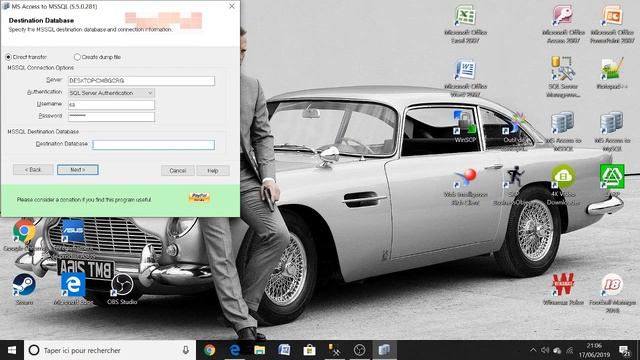Viewport: 640px width, 360px height.
Task: Open Microsoft Office Excel 2007 desktop shortcut
Action: (465, 24)
